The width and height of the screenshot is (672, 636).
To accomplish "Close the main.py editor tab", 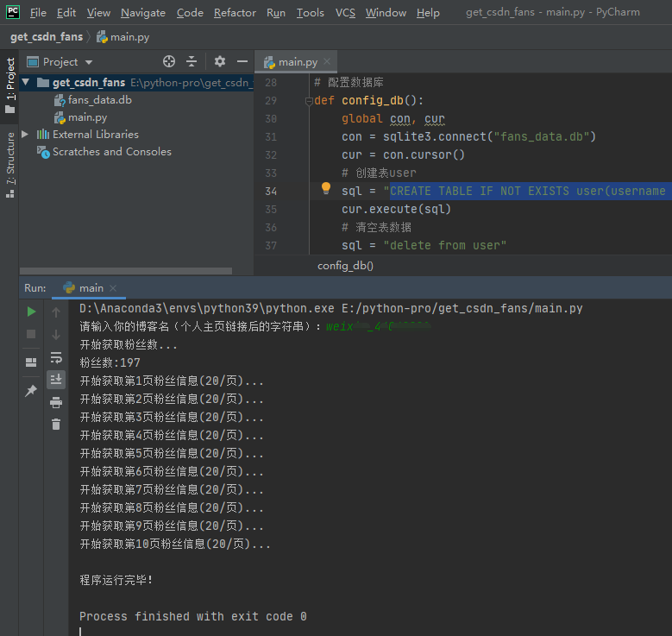I will pos(327,61).
